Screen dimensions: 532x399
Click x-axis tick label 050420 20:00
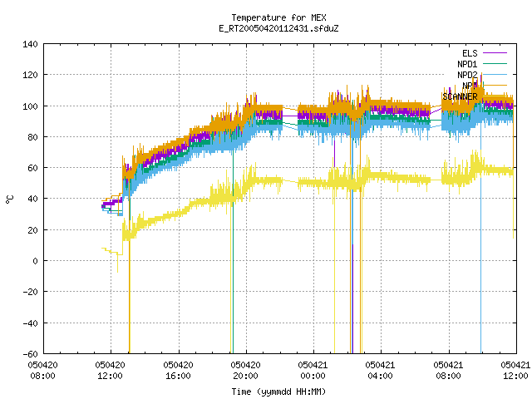click(246, 371)
